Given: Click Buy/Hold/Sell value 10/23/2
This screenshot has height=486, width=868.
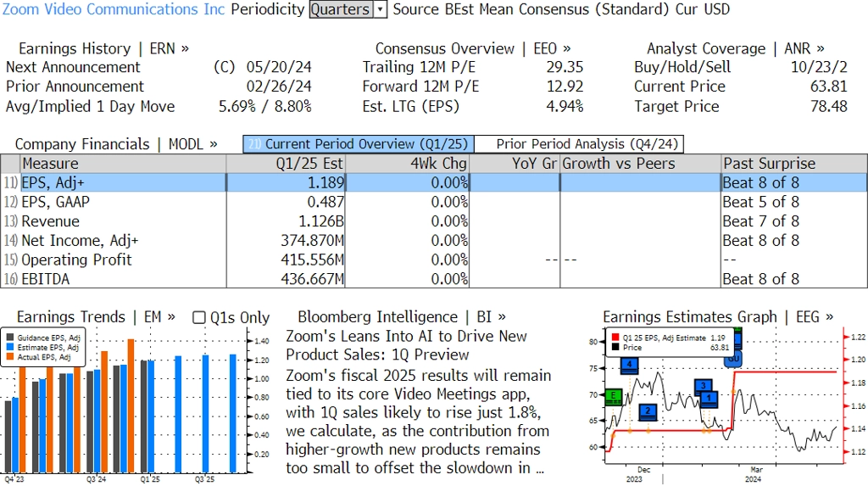Looking at the screenshot, I should coord(820,68).
